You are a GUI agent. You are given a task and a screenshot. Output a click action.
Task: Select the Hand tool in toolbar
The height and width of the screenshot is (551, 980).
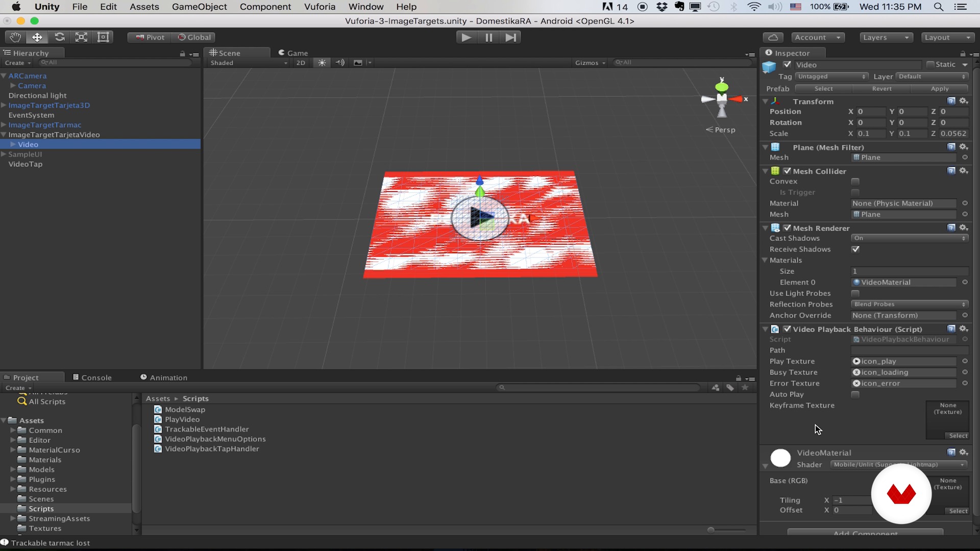[15, 37]
